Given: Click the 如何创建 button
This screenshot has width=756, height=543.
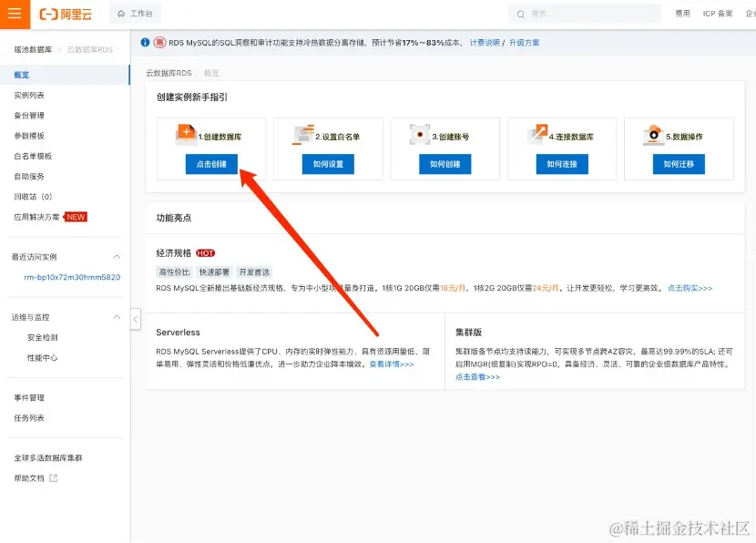Looking at the screenshot, I should click(x=445, y=164).
